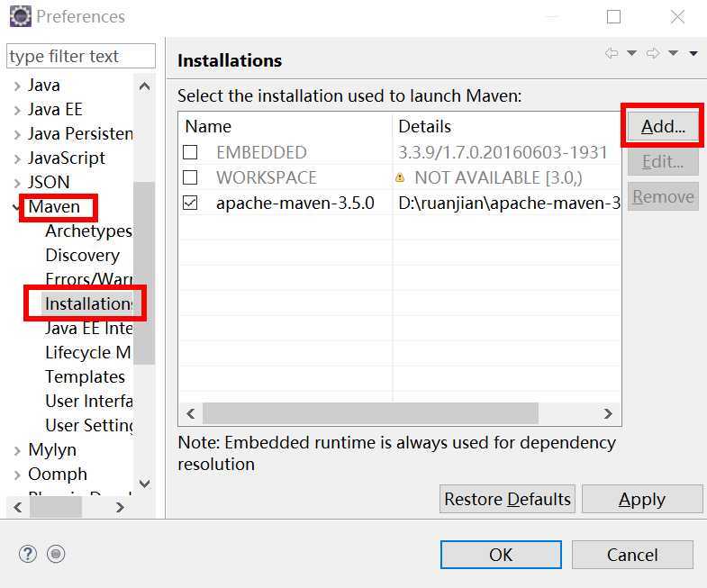Click the 3.3.9/1.7.0.20160603-1931 details cell

click(503, 152)
